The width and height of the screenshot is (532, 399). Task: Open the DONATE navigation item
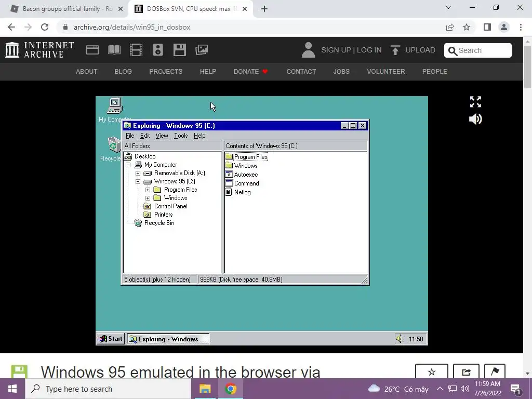[x=251, y=72]
